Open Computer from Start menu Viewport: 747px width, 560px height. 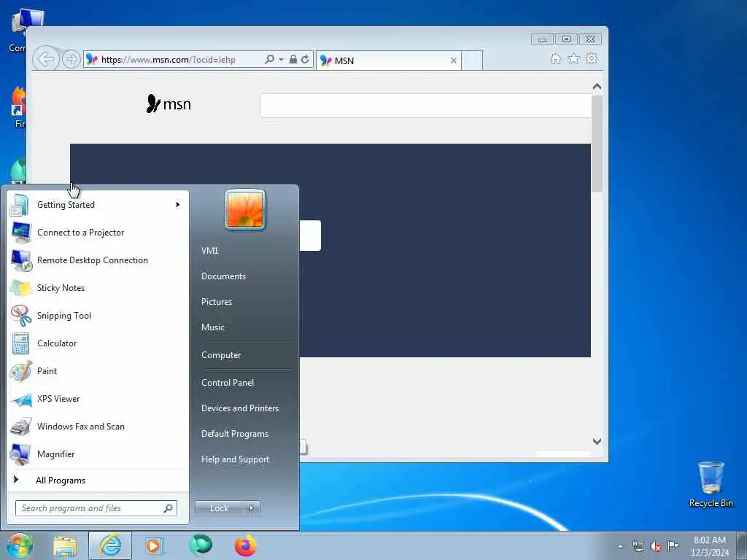tap(221, 355)
